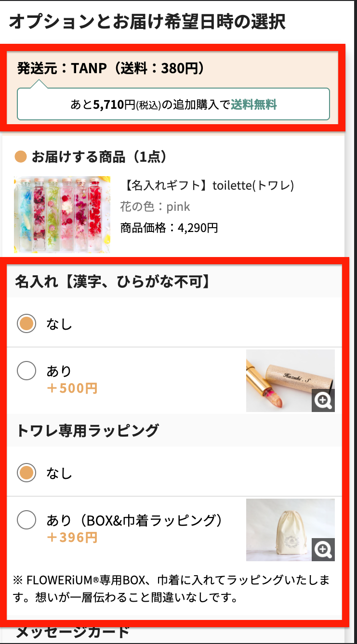
Task: Choose なし under トワレ専用ラッピング
Action: [x=26, y=473]
